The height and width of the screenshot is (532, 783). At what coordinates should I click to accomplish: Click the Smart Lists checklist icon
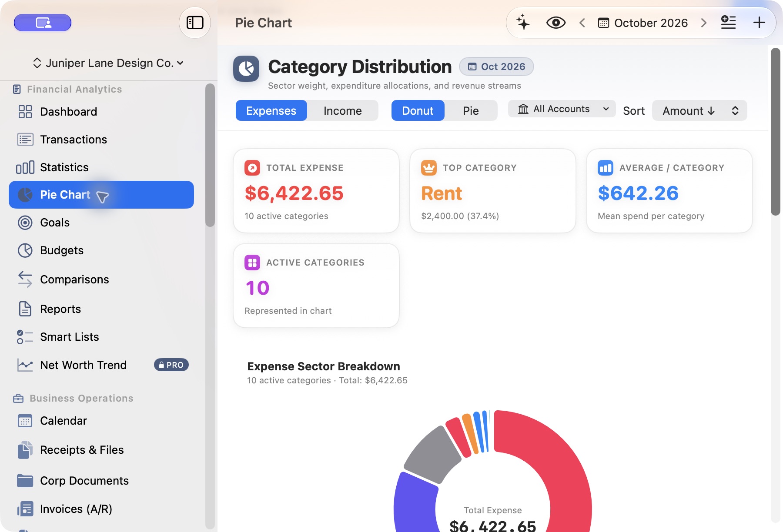point(25,337)
